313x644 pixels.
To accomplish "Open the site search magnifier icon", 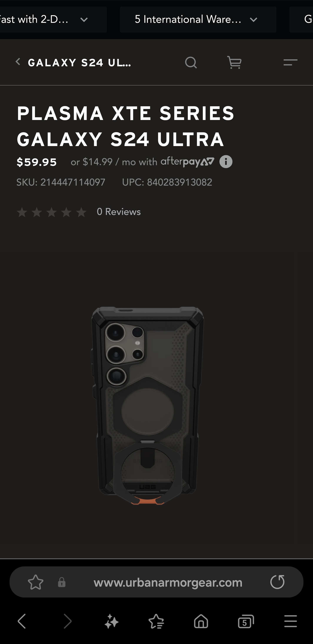I will tap(191, 63).
